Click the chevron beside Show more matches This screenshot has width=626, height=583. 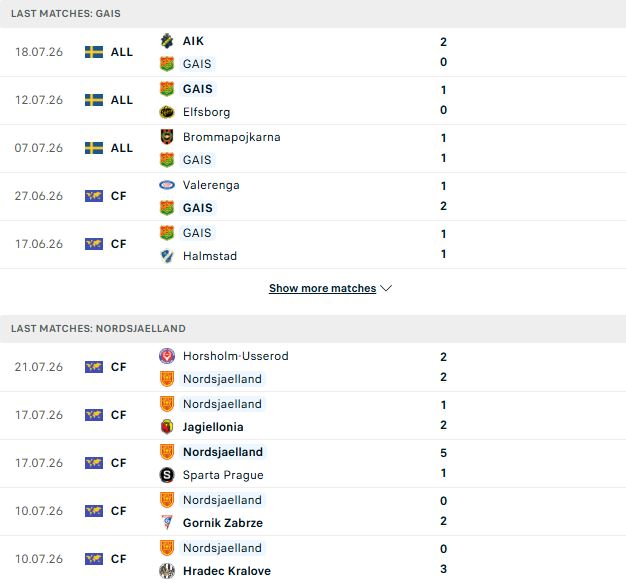(x=386, y=288)
